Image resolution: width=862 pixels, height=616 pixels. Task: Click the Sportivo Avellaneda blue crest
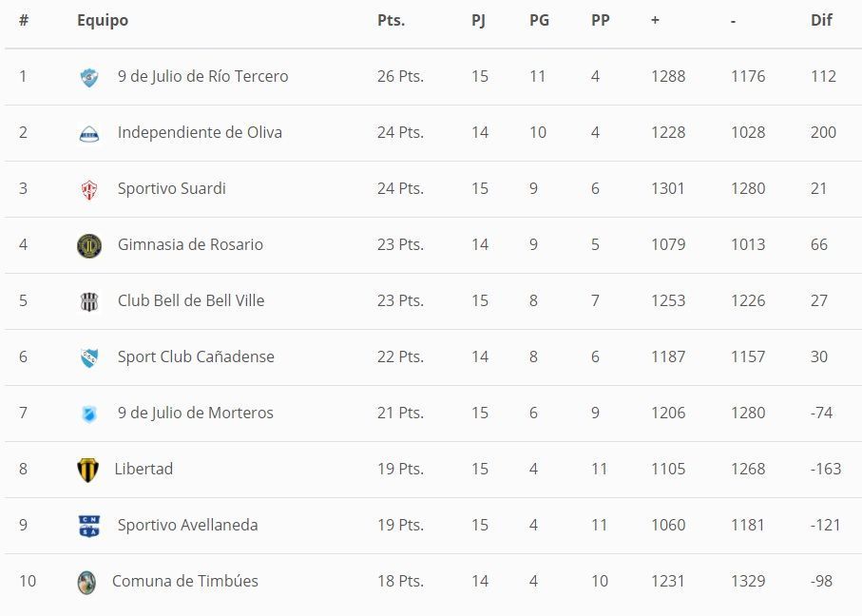88,526
